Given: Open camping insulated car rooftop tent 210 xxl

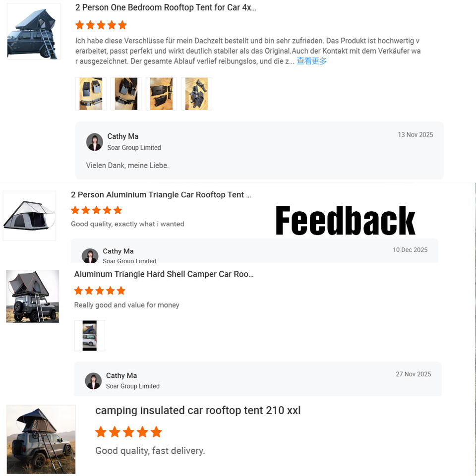Looking at the screenshot, I should 198,411.
